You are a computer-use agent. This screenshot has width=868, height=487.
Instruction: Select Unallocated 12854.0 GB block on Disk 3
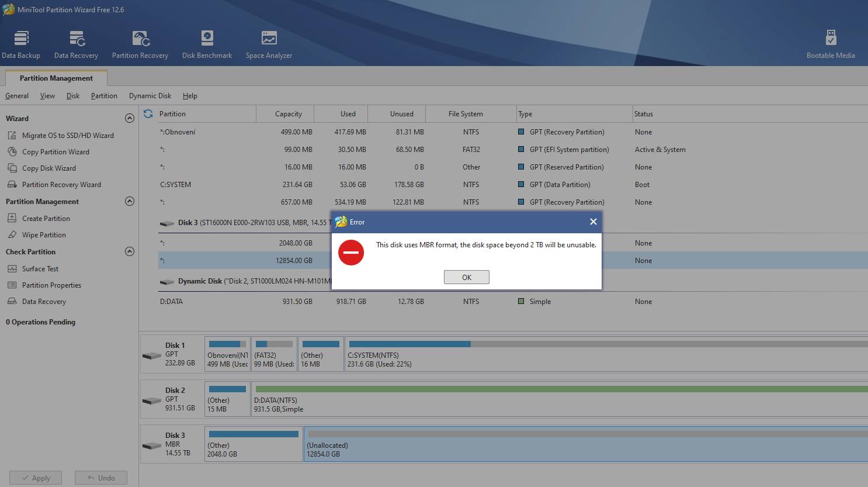(x=586, y=444)
